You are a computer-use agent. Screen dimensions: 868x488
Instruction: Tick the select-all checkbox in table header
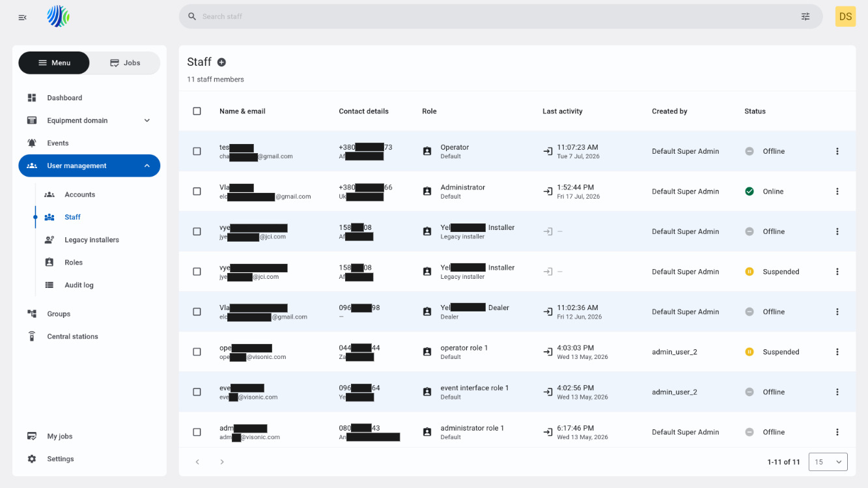coord(197,111)
